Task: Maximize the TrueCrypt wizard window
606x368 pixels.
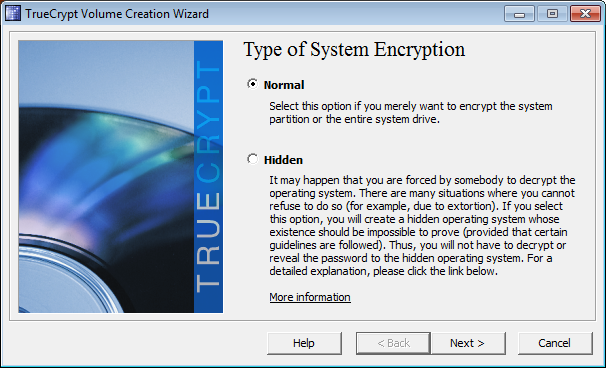Action: click(553, 14)
